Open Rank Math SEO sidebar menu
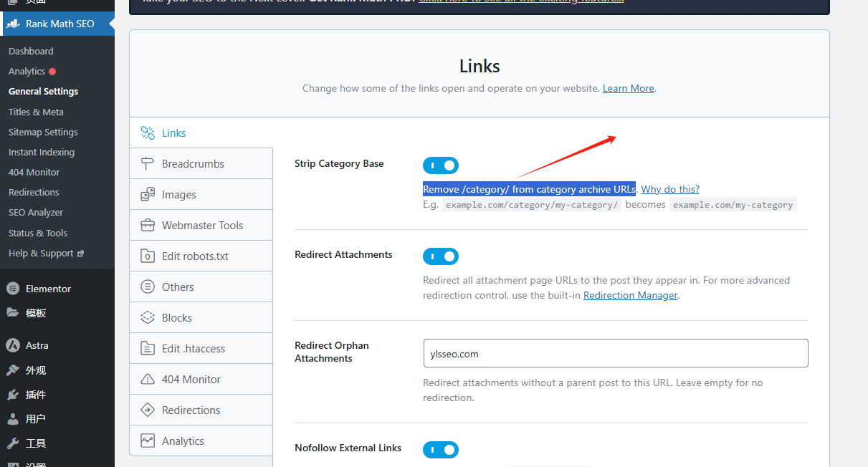The image size is (868, 467). (x=57, y=24)
